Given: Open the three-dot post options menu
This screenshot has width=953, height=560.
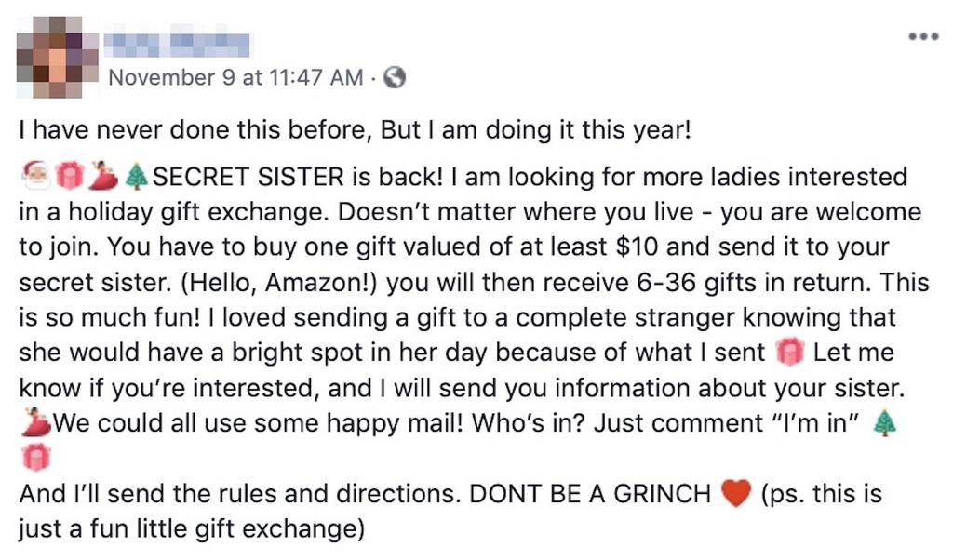Looking at the screenshot, I should (920, 39).
